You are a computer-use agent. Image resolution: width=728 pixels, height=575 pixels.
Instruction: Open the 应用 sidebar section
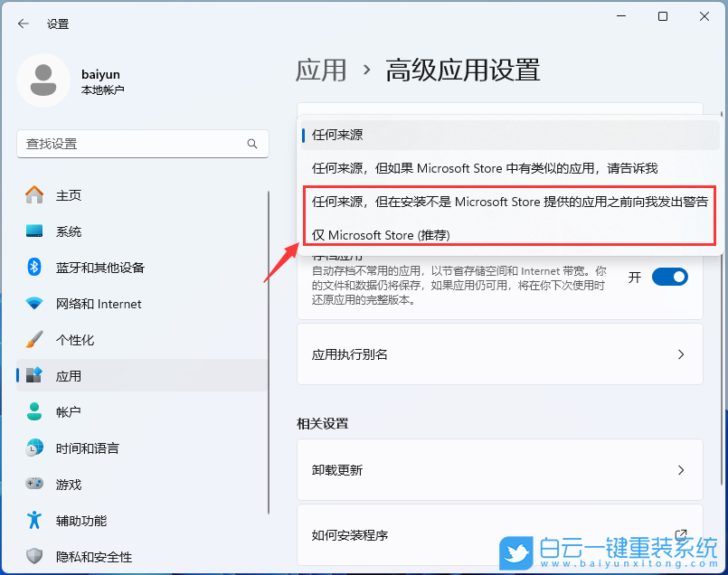tap(68, 376)
